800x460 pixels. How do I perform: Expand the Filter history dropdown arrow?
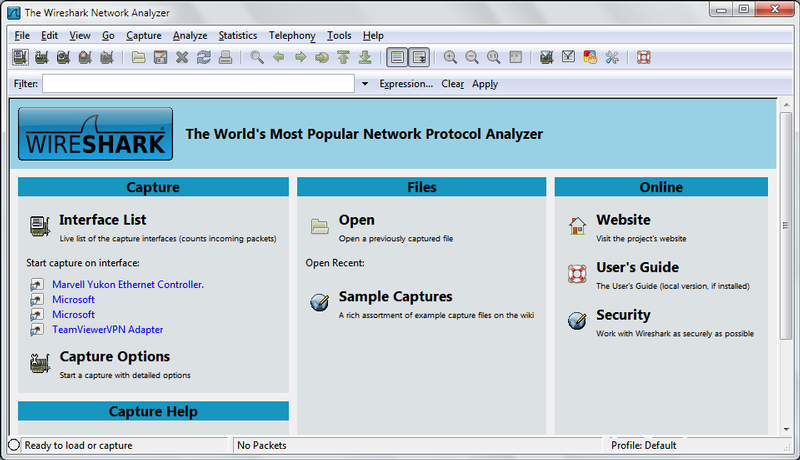[x=365, y=84]
